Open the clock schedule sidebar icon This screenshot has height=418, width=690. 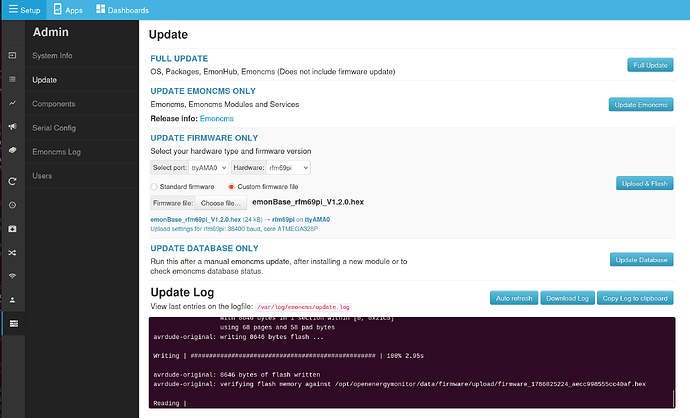(x=12, y=205)
